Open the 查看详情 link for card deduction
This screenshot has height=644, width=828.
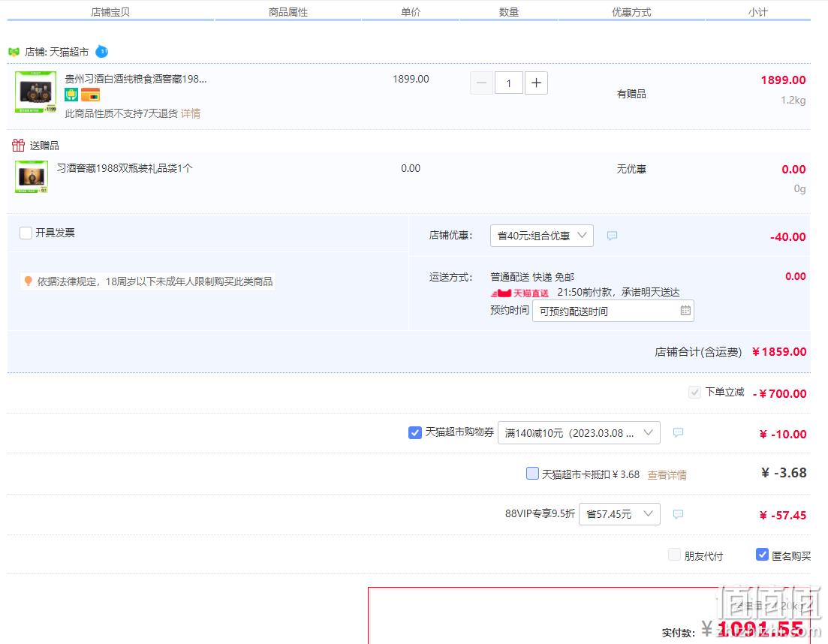(x=667, y=475)
